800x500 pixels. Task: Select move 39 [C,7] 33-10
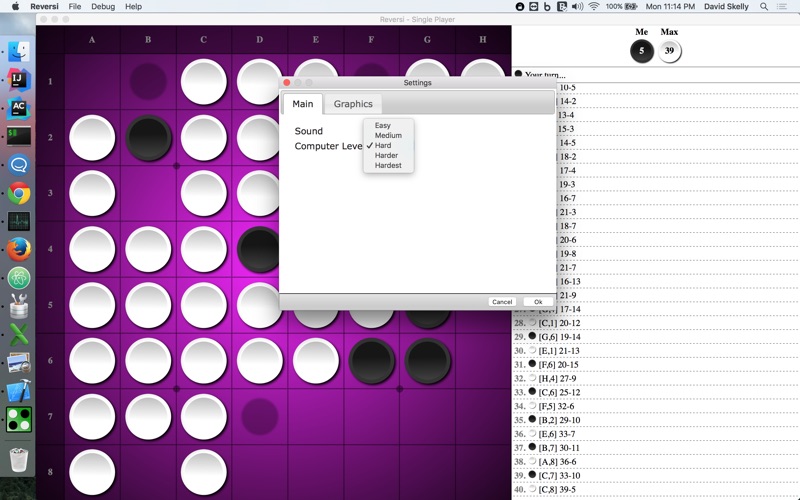pos(656,476)
